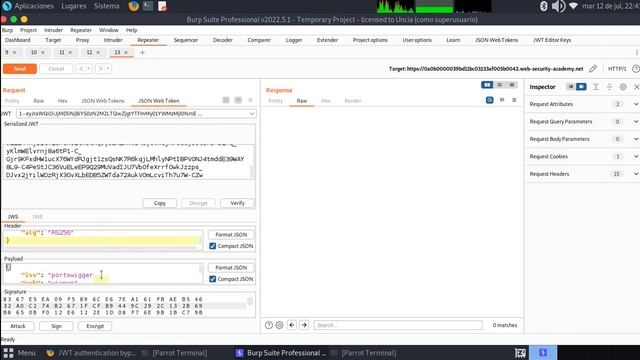
Task: Select the JSON Web Tokens request tab
Action: (x=102, y=101)
